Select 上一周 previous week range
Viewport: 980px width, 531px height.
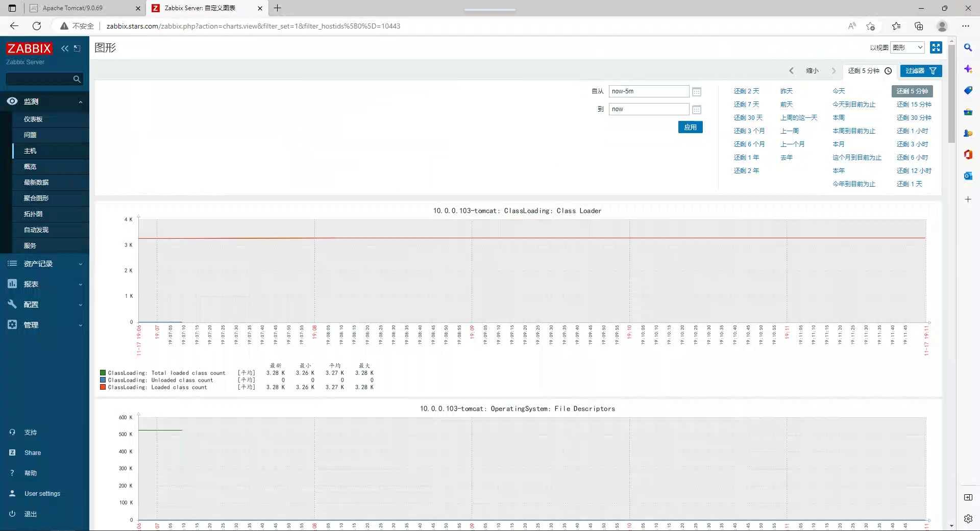pos(790,131)
